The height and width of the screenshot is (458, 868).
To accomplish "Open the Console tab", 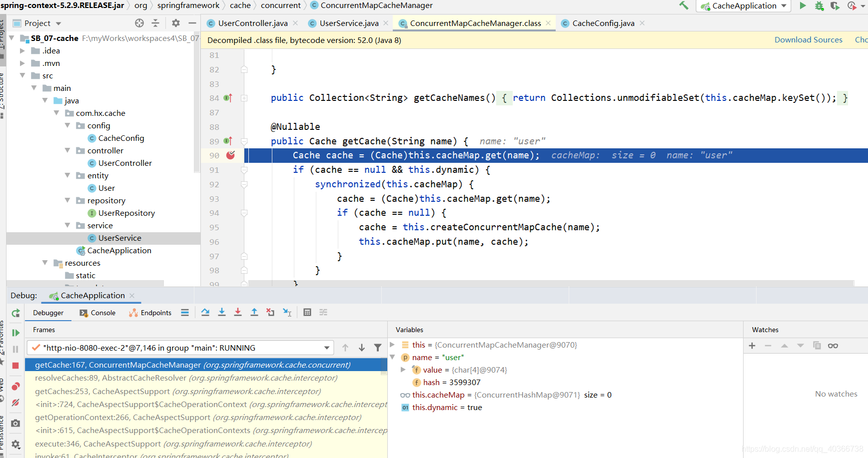I will click(97, 313).
